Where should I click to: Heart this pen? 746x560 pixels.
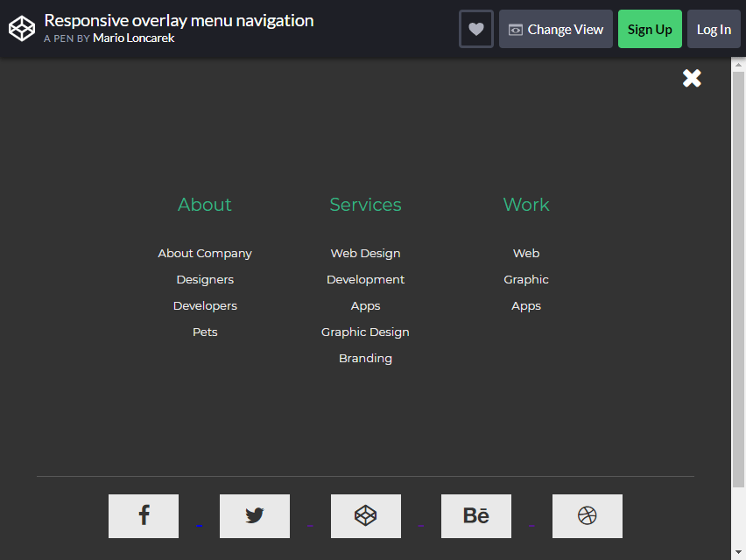475,29
